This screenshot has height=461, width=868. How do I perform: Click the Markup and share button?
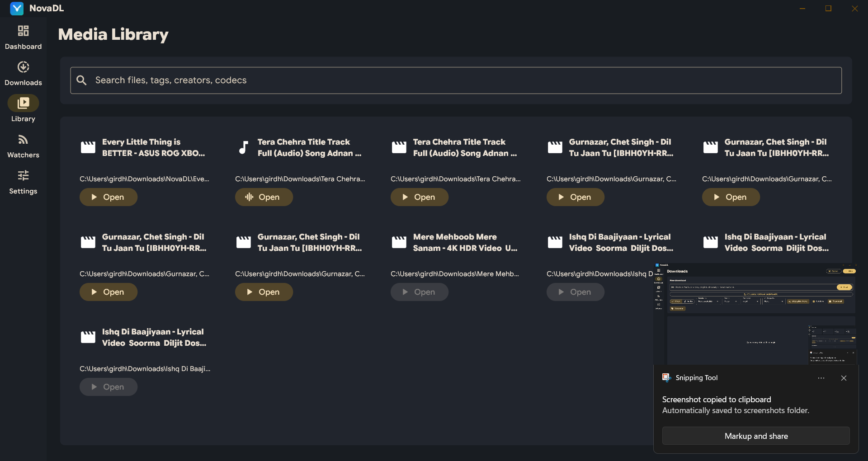[756, 436]
